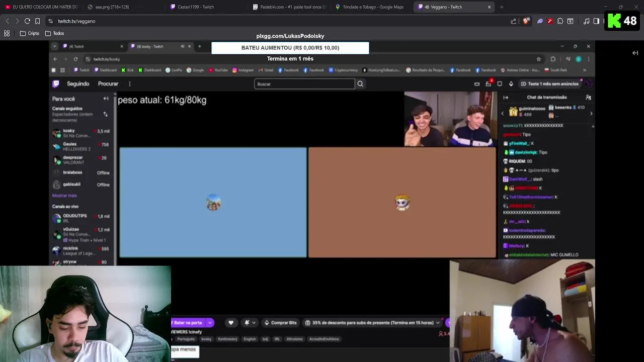Click the Comprar Bits button
This screenshot has width=644, height=362.
coord(280,322)
